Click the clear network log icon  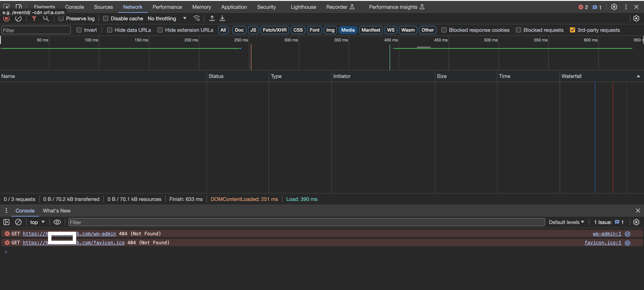pyautogui.click(x=18, y=19)
